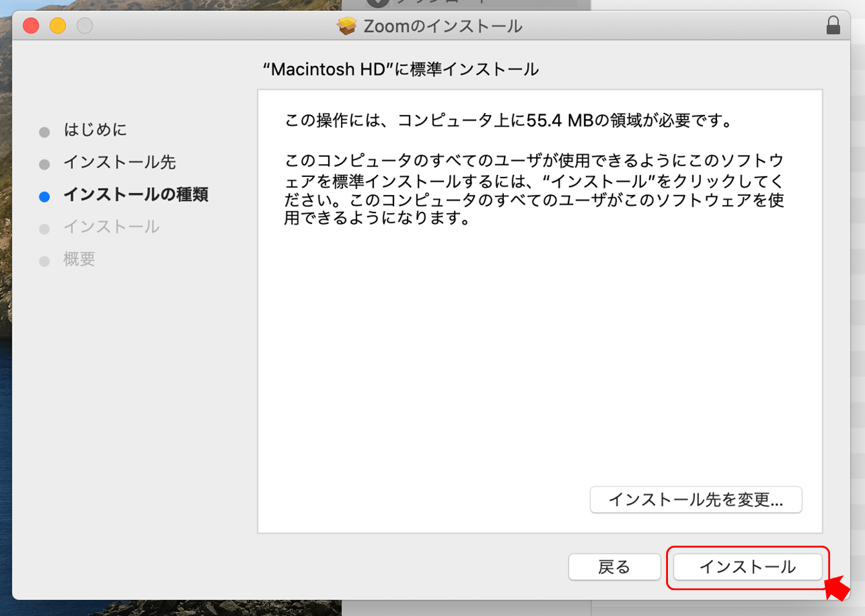Click the "Macintosh HD"に標準インストール heading

click(401, 69)
